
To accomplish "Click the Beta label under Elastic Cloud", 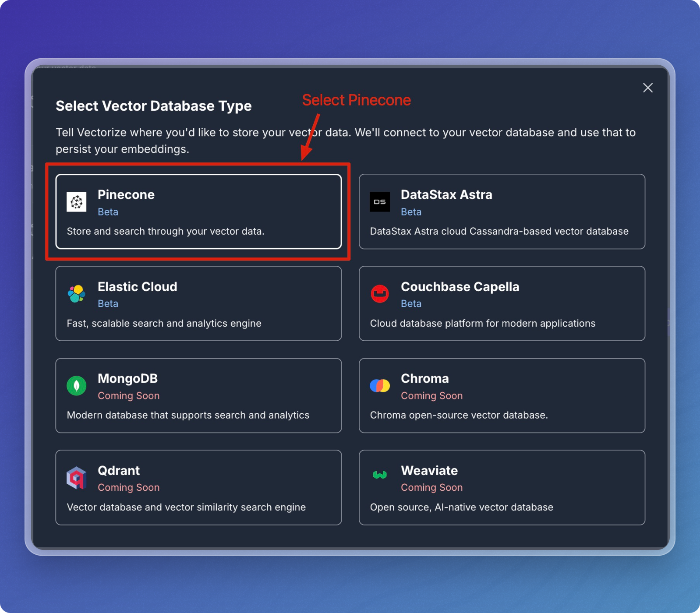I will point(108,303).
